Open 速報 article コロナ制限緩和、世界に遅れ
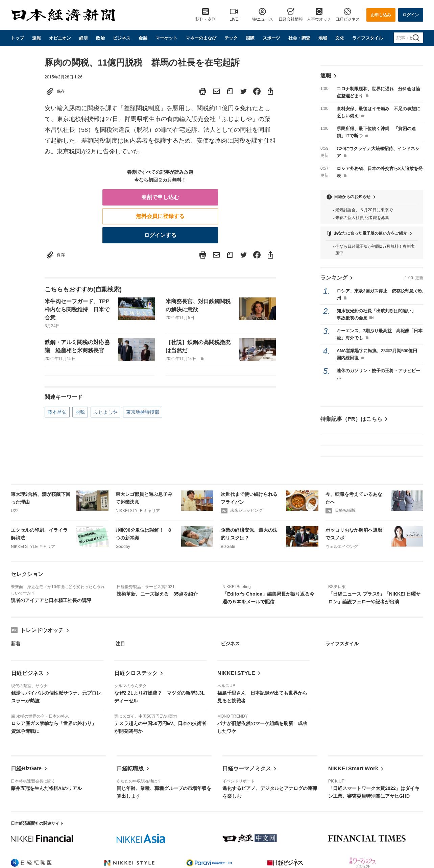The width and height of the screenshot is (434, 868). (378, 92)
